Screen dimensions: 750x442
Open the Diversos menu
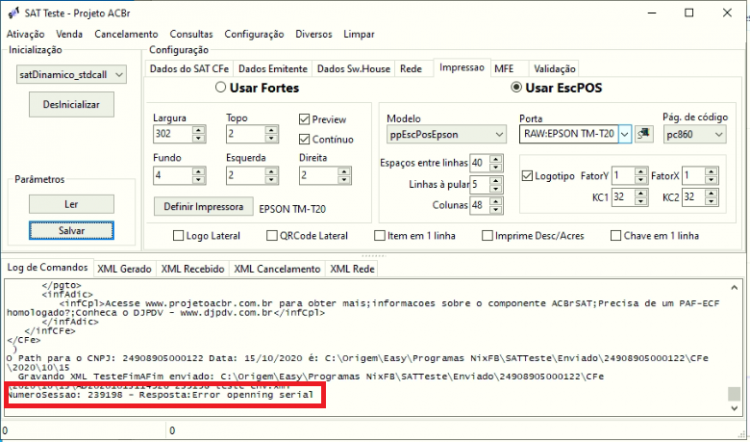314,34
